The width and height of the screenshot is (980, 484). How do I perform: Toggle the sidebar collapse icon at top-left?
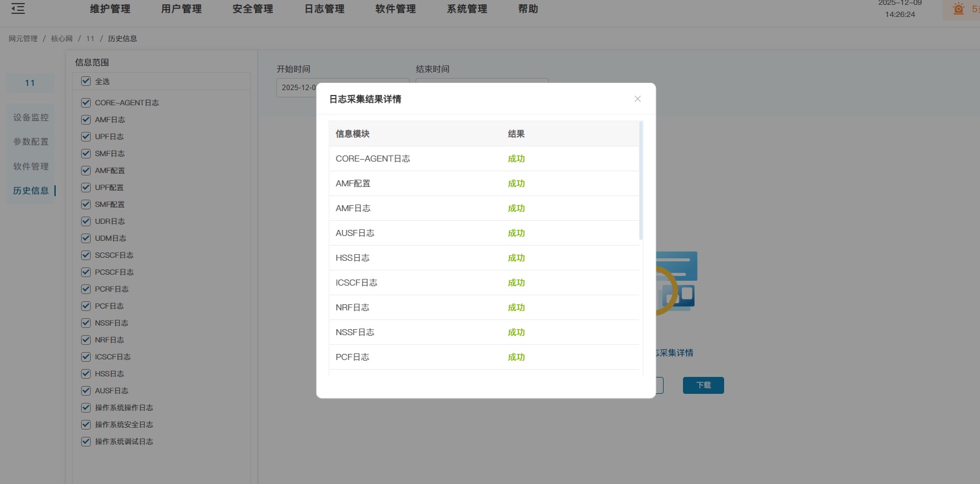pyautogui.click(x=18, y=8)
